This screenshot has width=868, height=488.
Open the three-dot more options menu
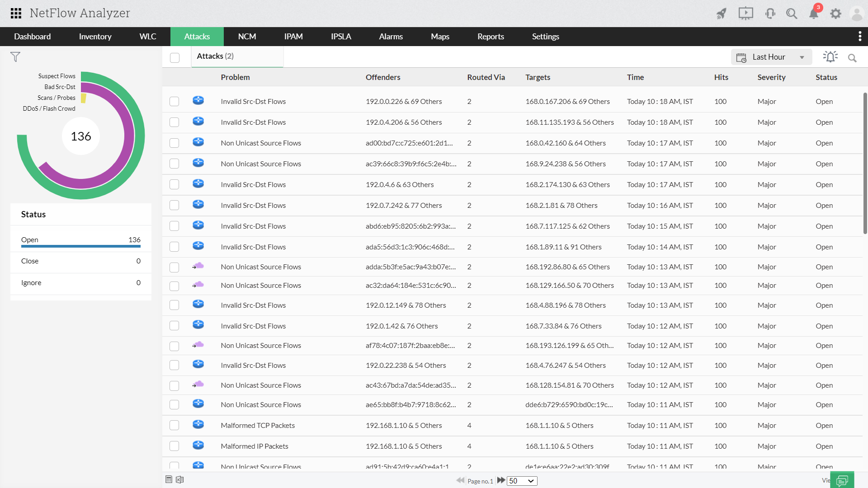859,37
